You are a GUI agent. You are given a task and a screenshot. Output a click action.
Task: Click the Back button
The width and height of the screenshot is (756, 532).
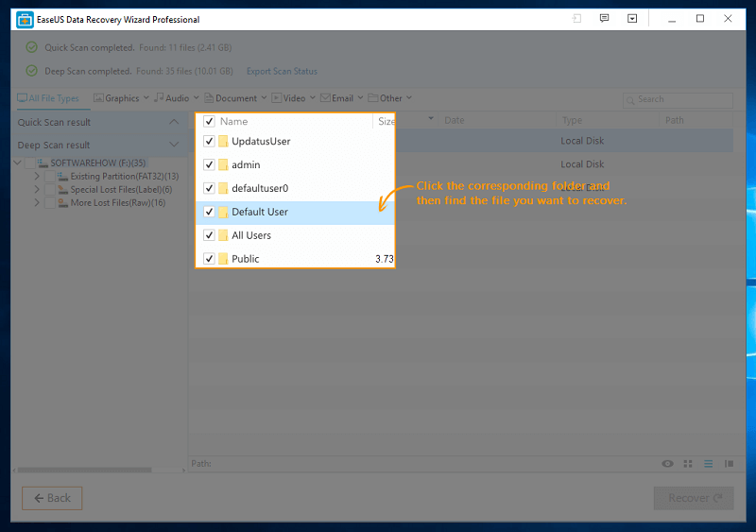pyautogui.click(x=52, y=498)
